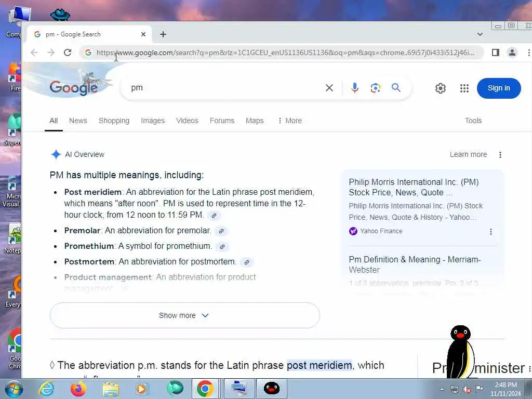Clear the search box with the X icon

click(329, 88)
